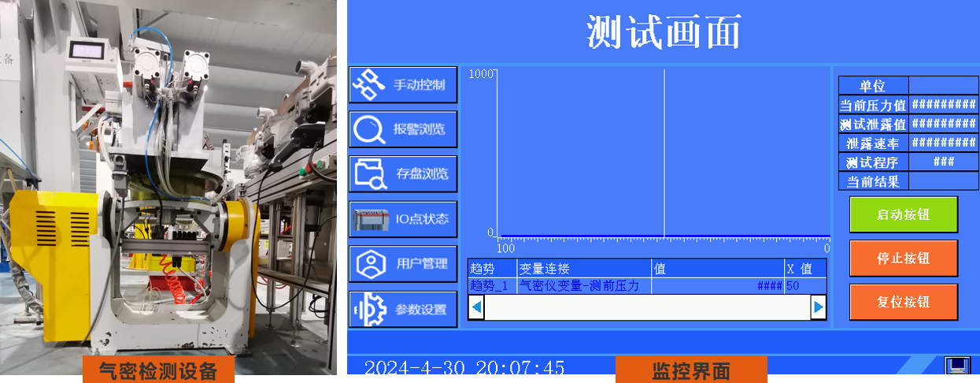
Task: Click the computer icon in bottom corner
Action: coord(957,366)
